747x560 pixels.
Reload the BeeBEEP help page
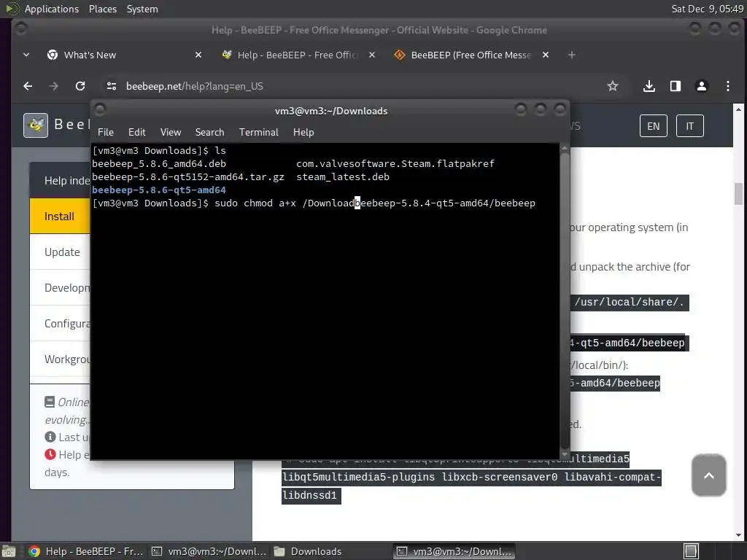point(80,86)
